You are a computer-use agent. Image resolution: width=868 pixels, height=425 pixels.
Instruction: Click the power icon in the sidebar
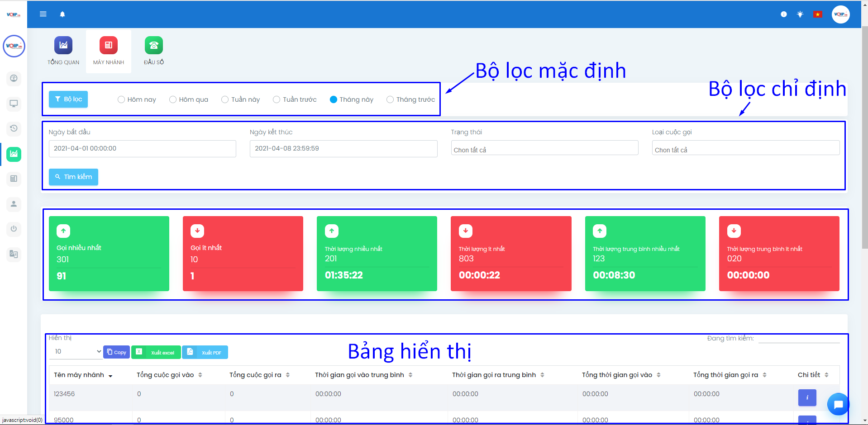point(14,229)
